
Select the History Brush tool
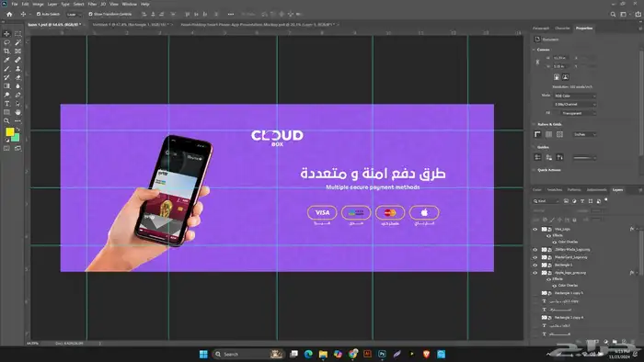point(6,77)
